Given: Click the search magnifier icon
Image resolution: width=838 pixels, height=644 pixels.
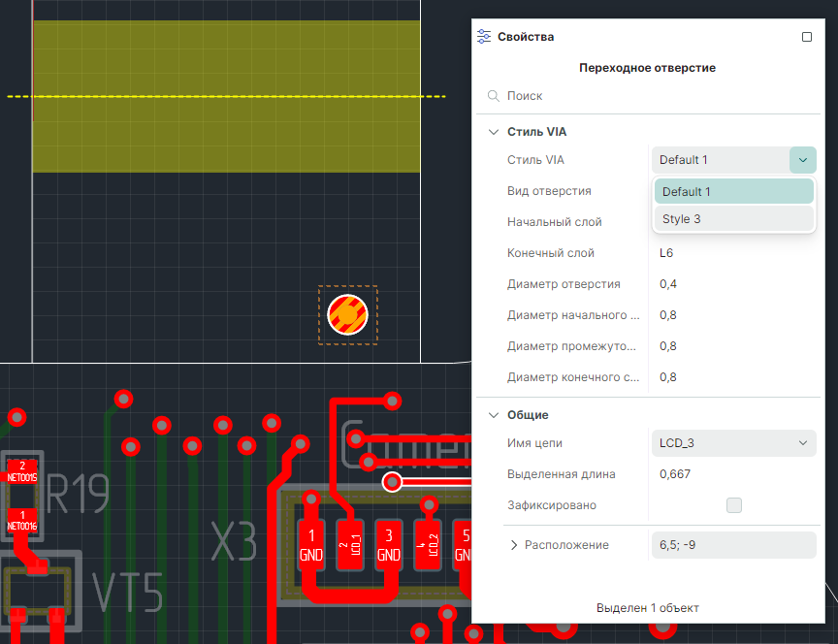Looking at the screenshot, I should (x=494, y=96).
